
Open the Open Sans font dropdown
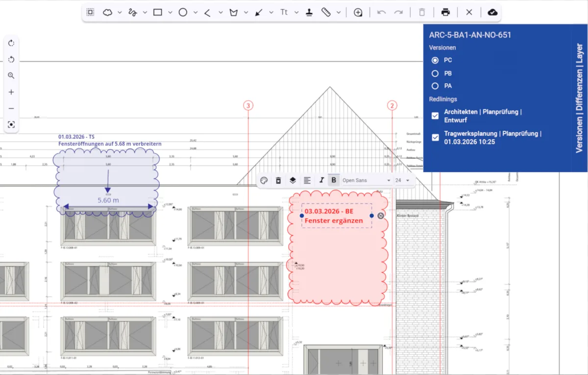click(367, 180)
